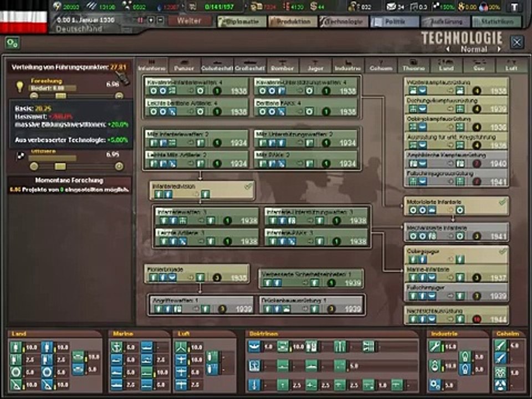This screenshot has width=532, height=399.
Task: Click the Momentane Forschung heading
Action: pos(69,181)
